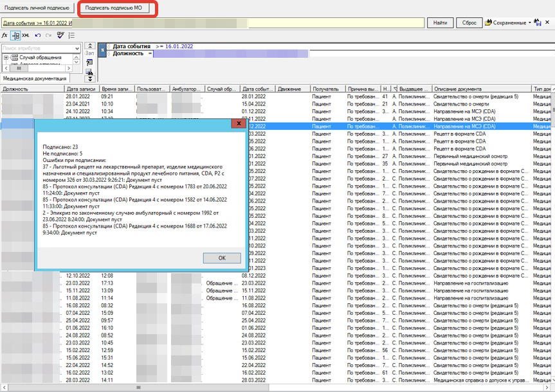555x392 pixels.
Task: Click the Случай обращения folder icon
Action: tap(14, 57)
